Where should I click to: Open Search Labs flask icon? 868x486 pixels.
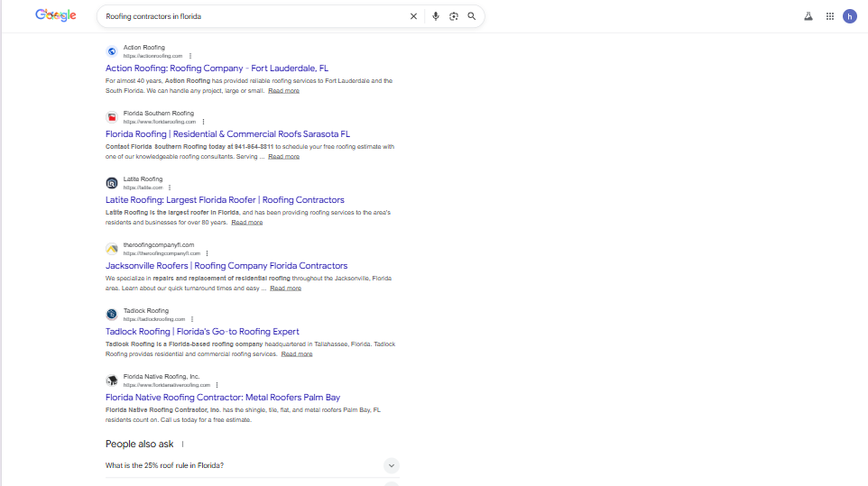[808, 16]
